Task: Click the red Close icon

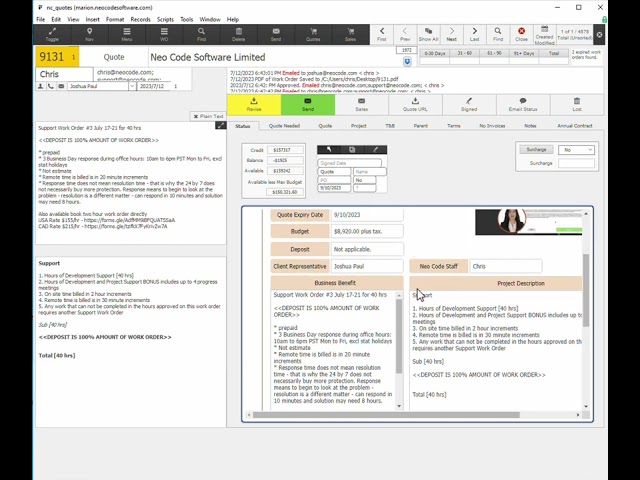Action: click(x=521, y=34)
